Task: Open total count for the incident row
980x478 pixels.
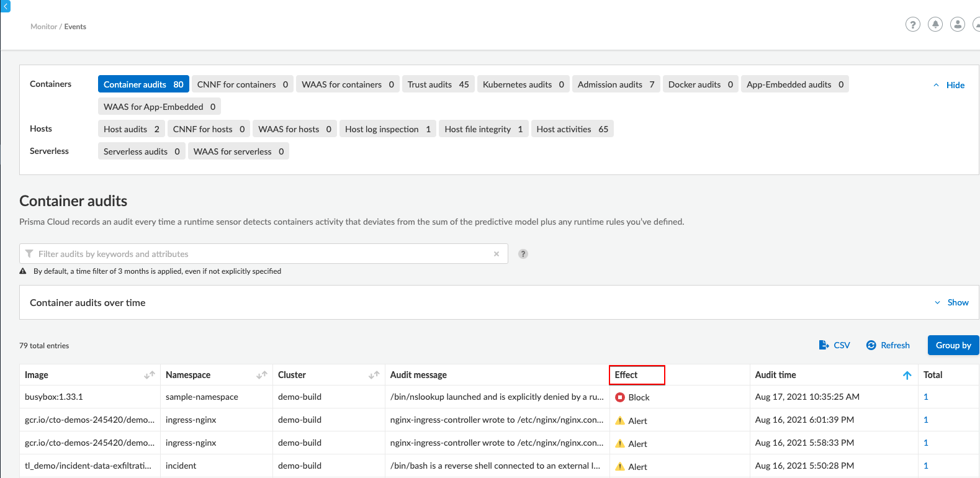Action: 926,466
